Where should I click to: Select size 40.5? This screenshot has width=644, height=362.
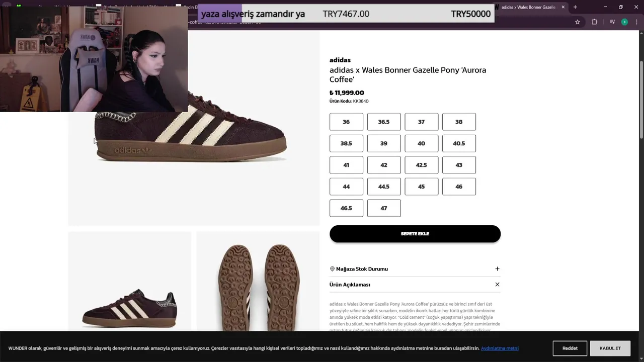click(459, 143)
